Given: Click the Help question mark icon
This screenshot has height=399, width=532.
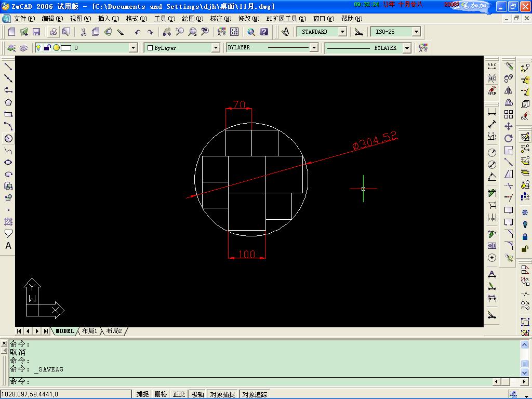Looking at the screenshot, I should tap(264, 32).
